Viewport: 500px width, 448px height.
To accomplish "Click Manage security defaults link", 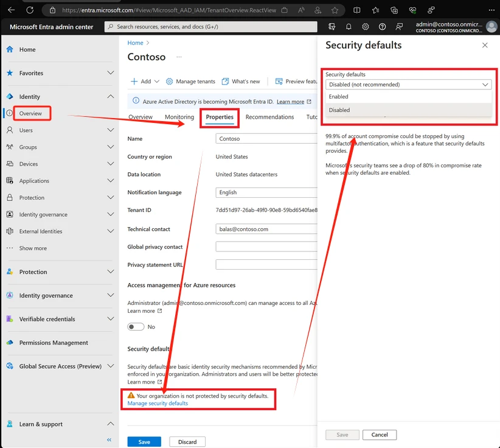I will [x=158, y=404].
